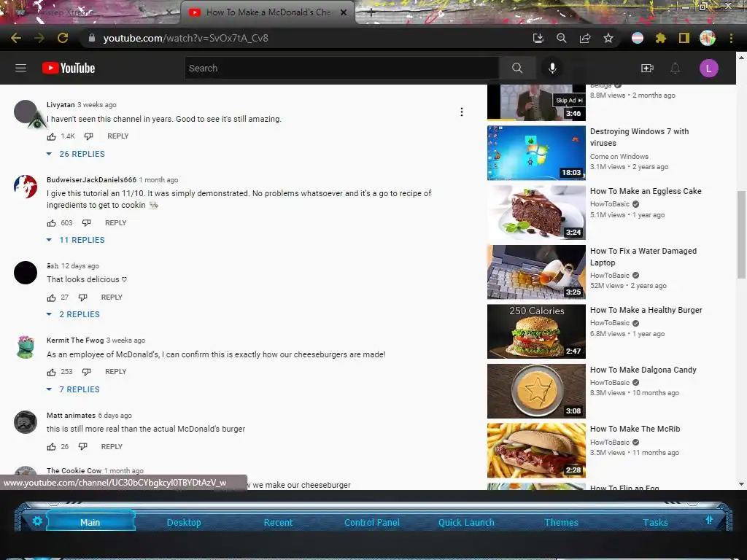This screenshot has width=747, height=560.
Task: Bookmark this page with the star icon
Action: 608,38
